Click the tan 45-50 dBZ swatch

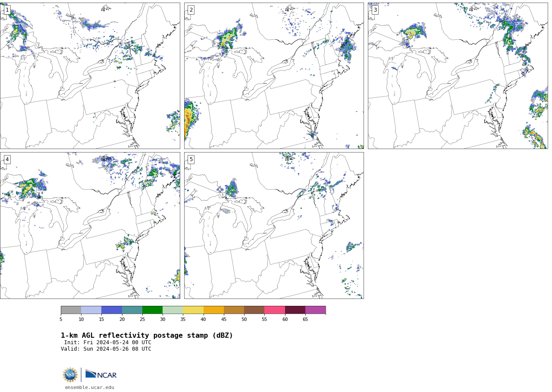[234, 310]
